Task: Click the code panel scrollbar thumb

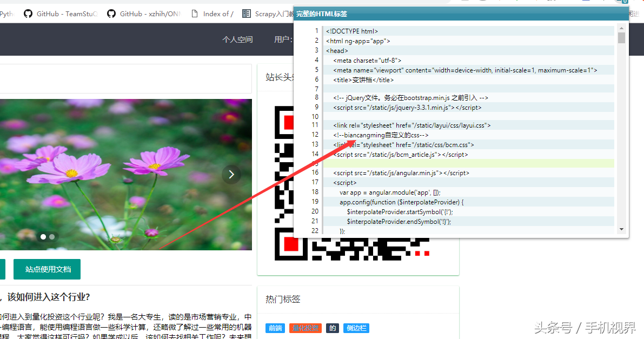Action: (x=621, y=38)
